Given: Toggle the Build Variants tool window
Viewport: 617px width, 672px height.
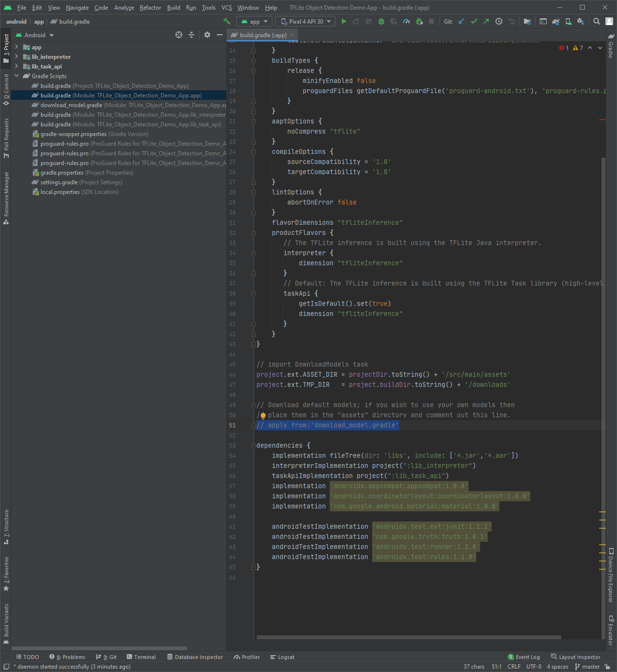Looking at the screenshot, I should point(6,623).
